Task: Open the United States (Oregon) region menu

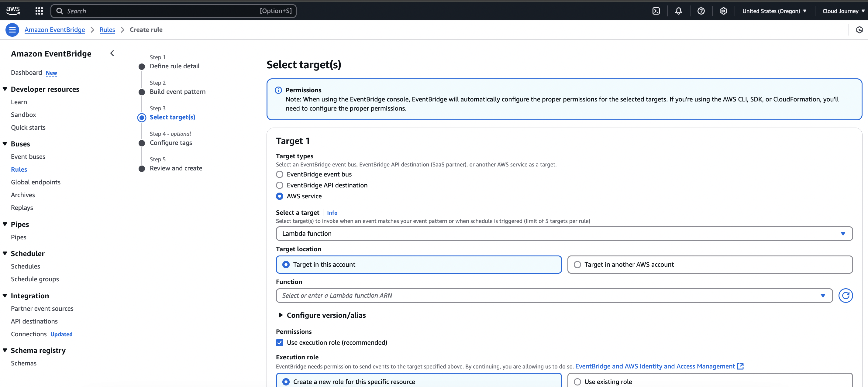Action: [774, 11]
